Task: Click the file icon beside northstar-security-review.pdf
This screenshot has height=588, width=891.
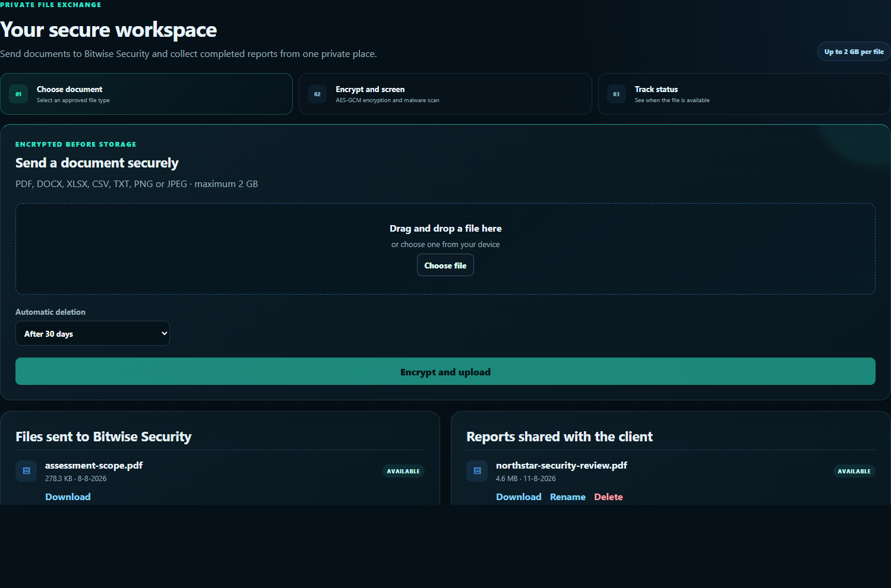Action: [x=477, y=471]
